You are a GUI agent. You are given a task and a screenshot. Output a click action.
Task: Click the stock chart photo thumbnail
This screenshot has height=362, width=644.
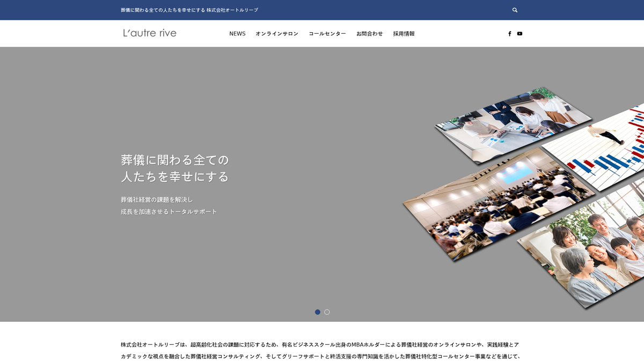click(596, 147)
